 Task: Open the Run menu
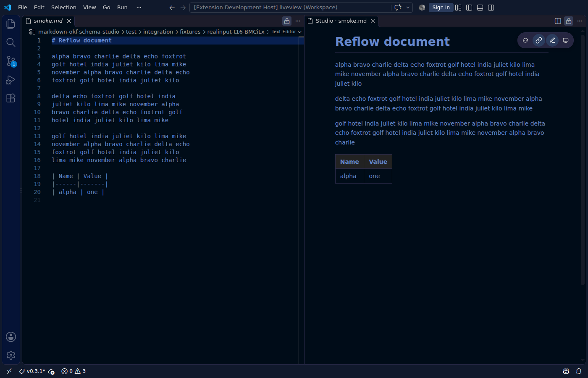click(122, 8)
